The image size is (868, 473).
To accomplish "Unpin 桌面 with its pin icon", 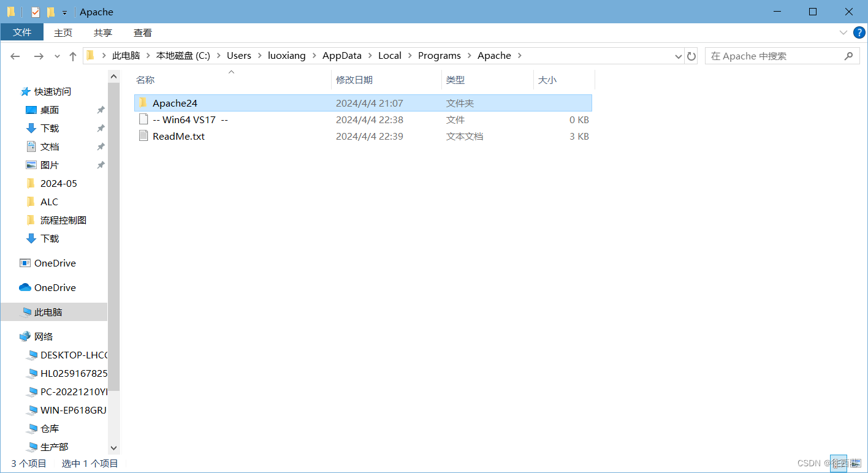I will 101,110.
